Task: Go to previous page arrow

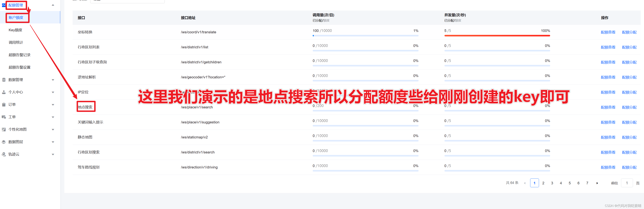Action: click(524, 183)
